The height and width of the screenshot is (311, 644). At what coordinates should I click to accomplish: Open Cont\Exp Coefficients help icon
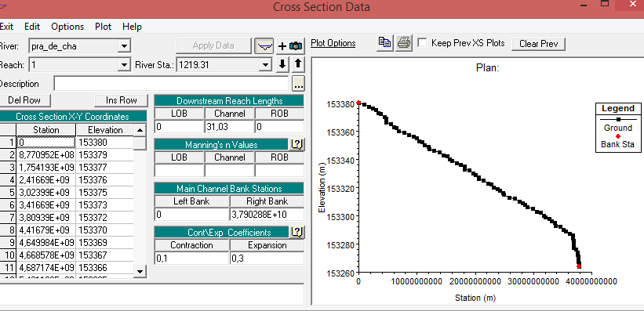tap(297, 232)
